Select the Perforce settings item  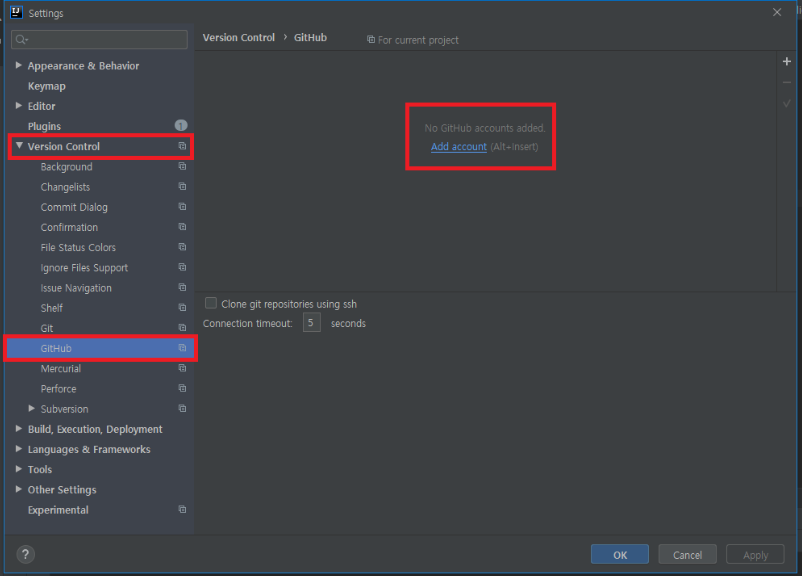click(x=59, y=389)
